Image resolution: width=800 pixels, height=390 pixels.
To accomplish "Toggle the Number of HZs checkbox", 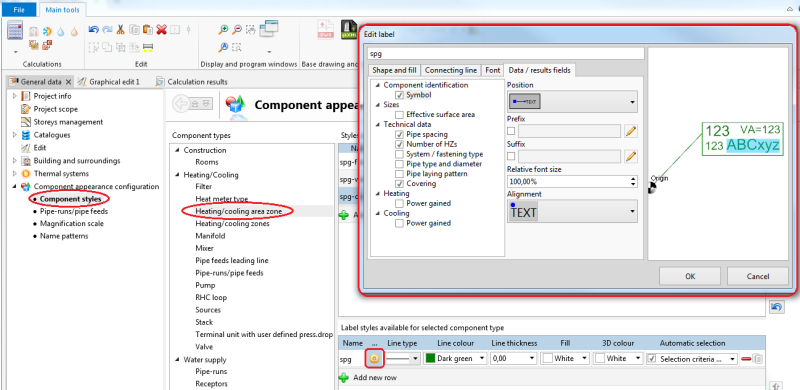I will click(x=399, y=144).
